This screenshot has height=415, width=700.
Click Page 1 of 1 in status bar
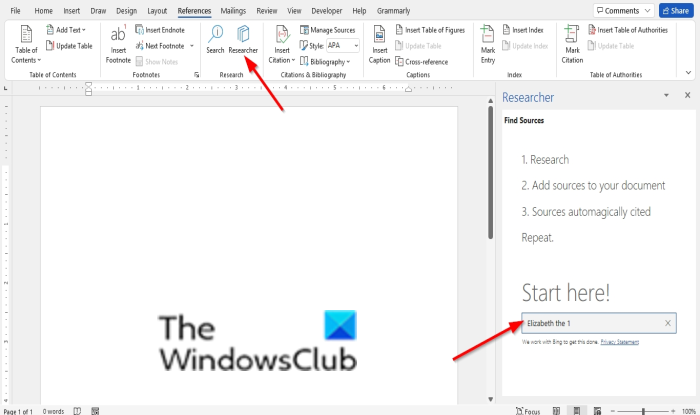(x=18, y=411)
